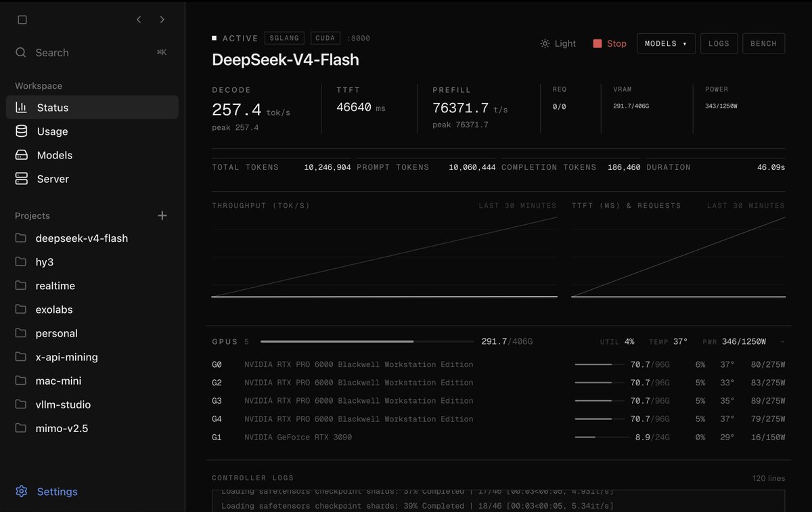Click the Server rack icon
This screenshot has width=812, height=512.
21,179
